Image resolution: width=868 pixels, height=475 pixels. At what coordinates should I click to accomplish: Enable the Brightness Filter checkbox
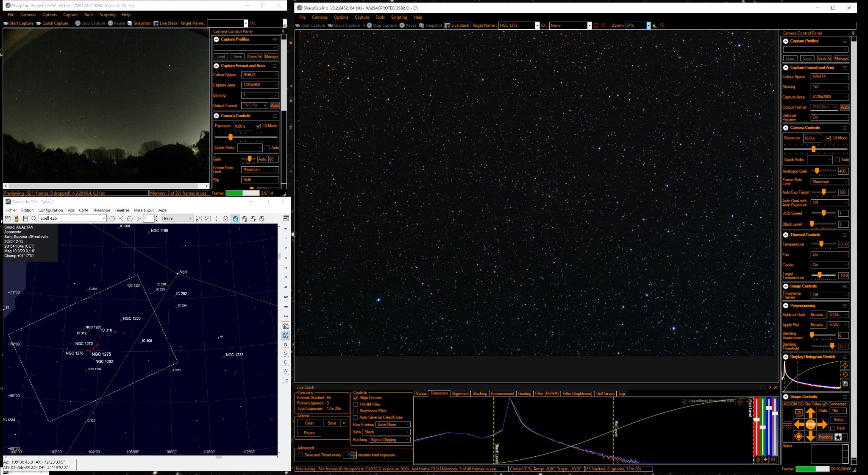point(356,411)
